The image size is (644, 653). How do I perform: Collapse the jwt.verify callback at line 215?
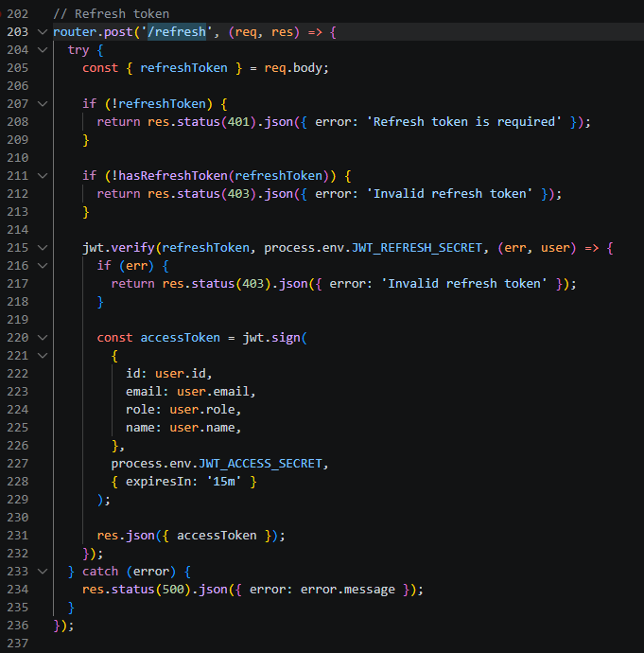click(x=42, y=248)
